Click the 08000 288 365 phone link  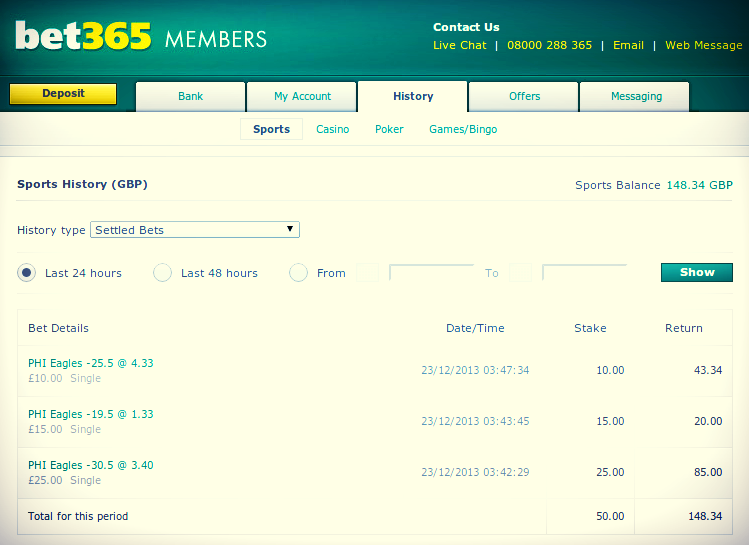click(549, 45)
